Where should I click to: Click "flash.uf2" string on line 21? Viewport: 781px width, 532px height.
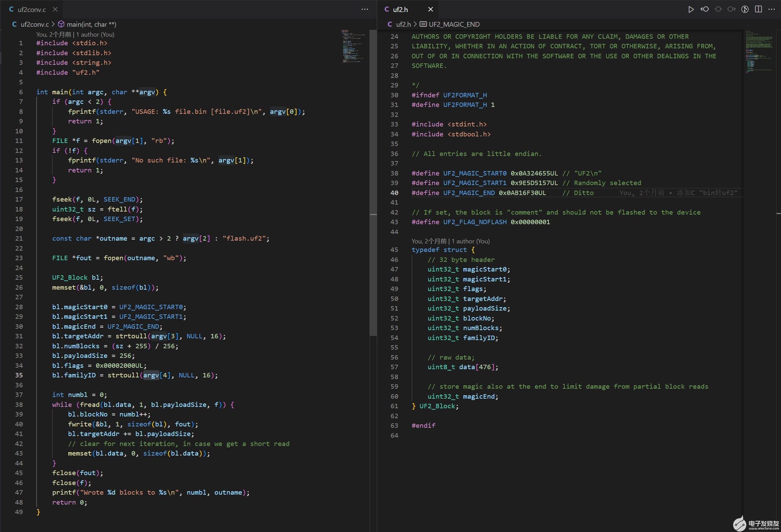(244, 238)
